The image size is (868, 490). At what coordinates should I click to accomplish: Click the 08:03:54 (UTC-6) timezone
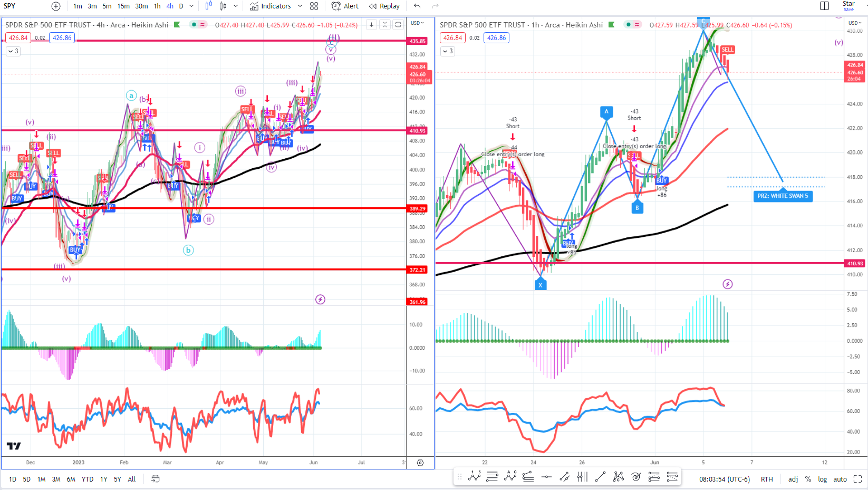(725, 479)
